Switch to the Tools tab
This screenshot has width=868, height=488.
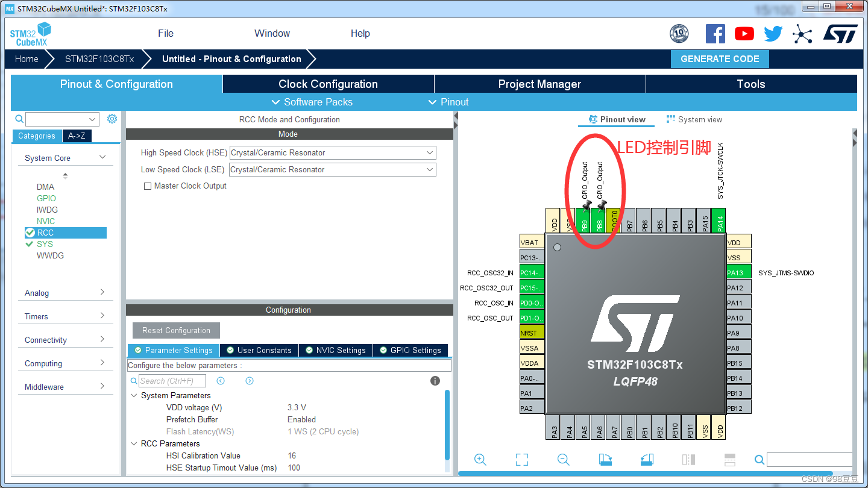[x=751, y=84]
